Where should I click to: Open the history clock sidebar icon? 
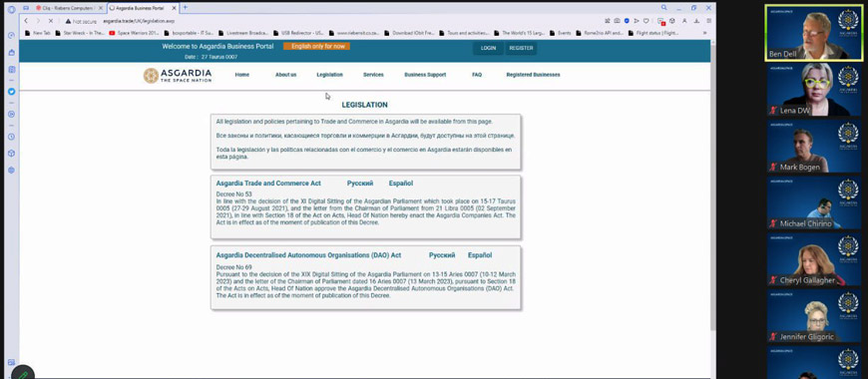tap(11, 137)
